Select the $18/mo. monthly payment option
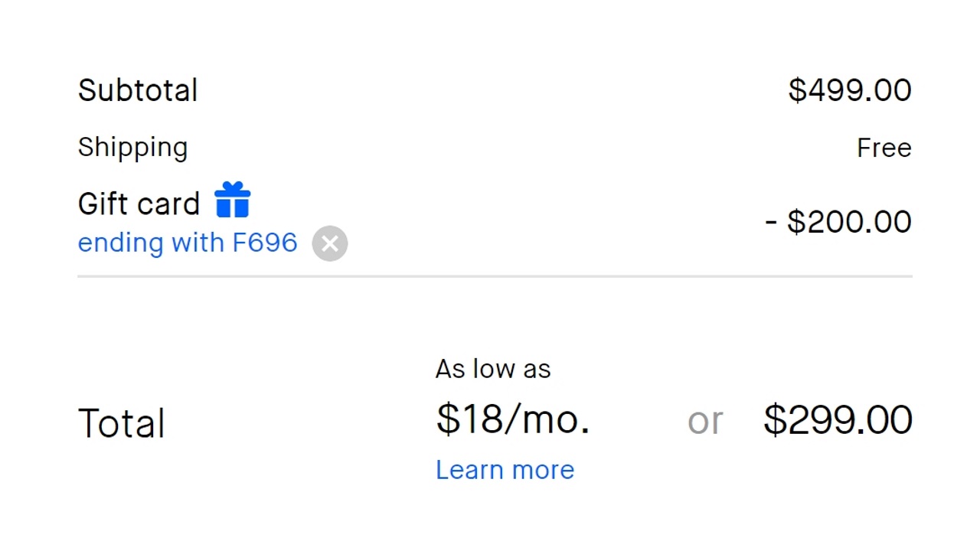Viewport: 980px width, 551px height. point(512,419)
